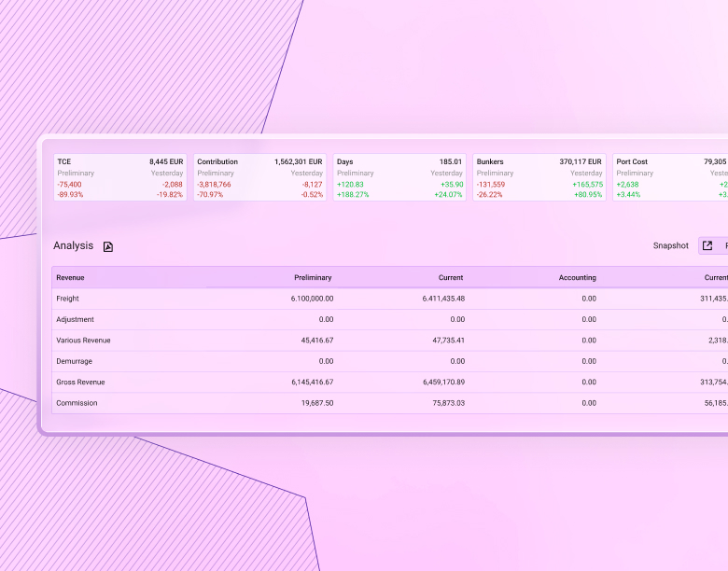The image size is (728, 571).
Task: Click Freight preliminary value 6,100,000.00
Action: [x=312, y=299]
